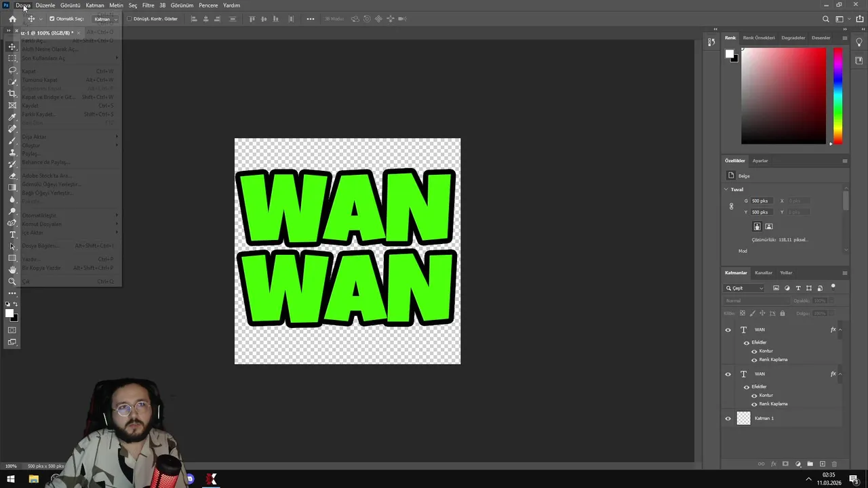
Task: Select the Gradient tool
Action: 12,188
